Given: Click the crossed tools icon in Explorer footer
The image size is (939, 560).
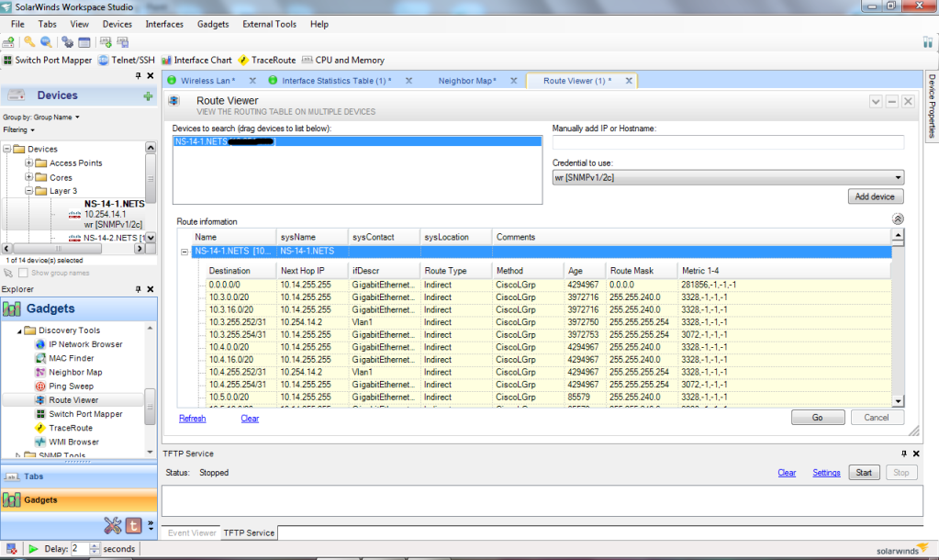Looking at the screenshot, I should [113, 525].
